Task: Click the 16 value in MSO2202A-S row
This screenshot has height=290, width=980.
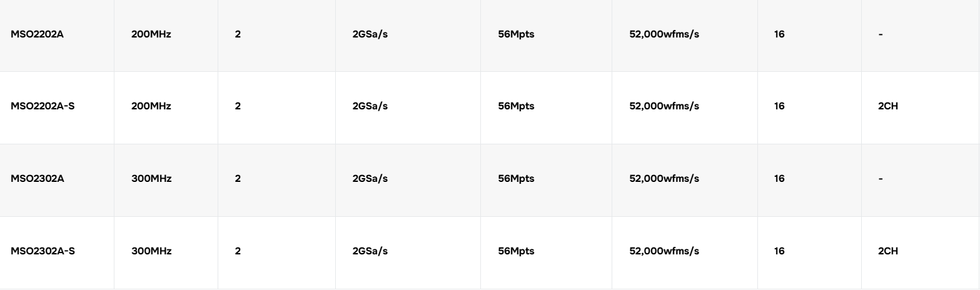Action: pos(779,106)
